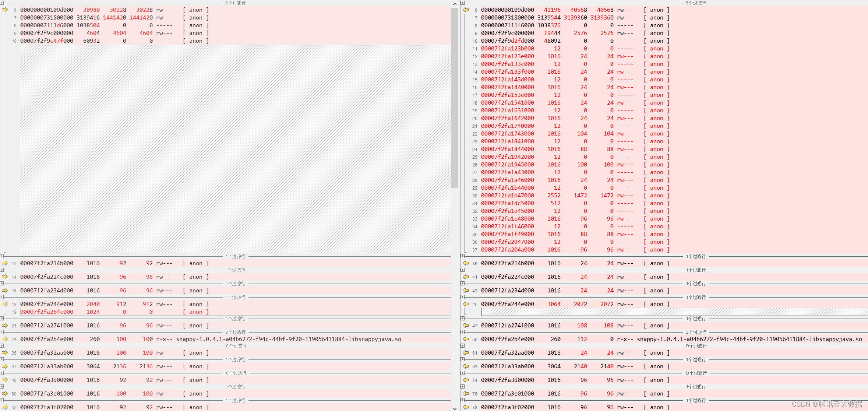Click right row 00007f2fa204a000 on line 37
The image size is (868, 411).
674,250
